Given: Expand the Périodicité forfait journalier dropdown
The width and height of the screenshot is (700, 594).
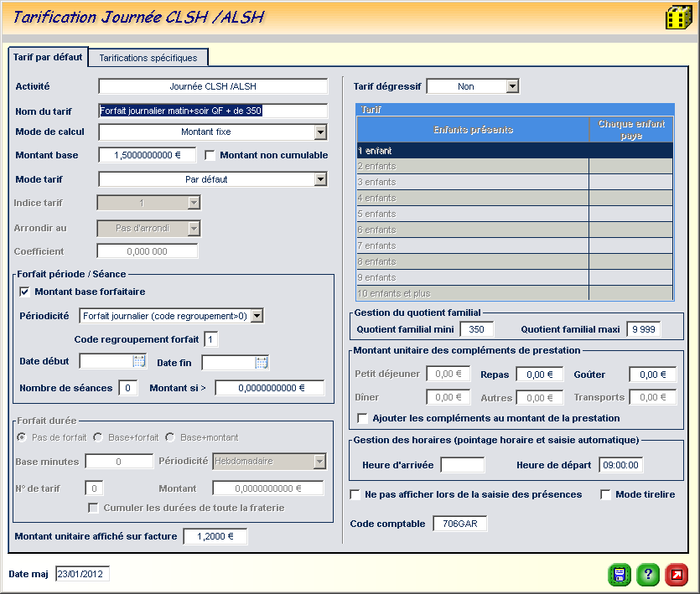Looking at the screenshot, I should 257,316.
